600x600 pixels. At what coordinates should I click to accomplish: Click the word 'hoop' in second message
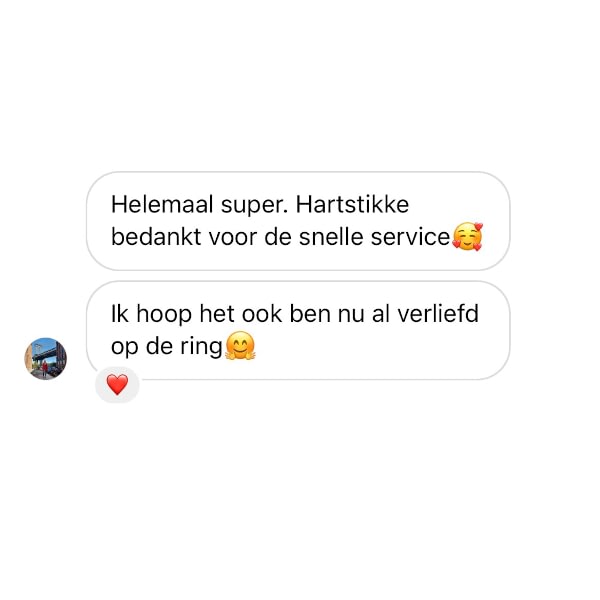(164, 315)
